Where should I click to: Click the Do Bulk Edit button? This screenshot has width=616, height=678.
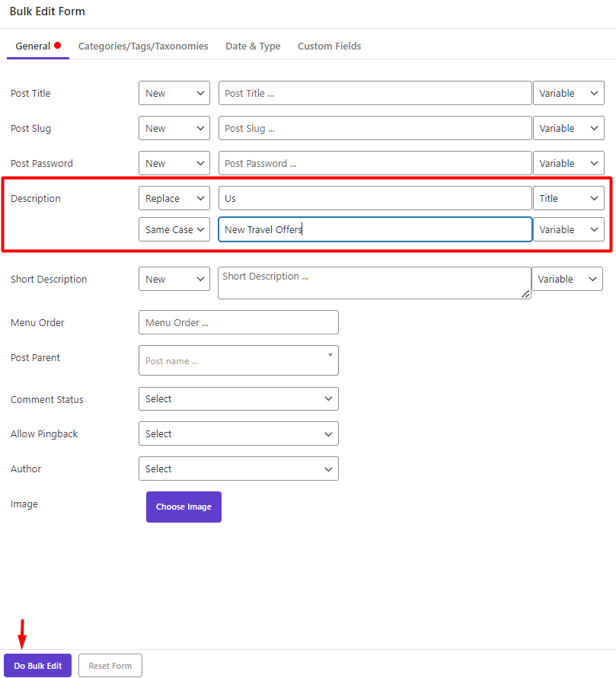pos(37,666)
